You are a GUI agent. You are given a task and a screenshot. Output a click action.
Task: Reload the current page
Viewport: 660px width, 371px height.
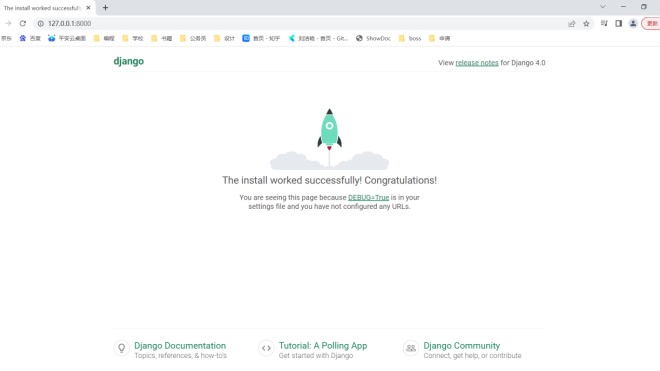pos(23,24)
